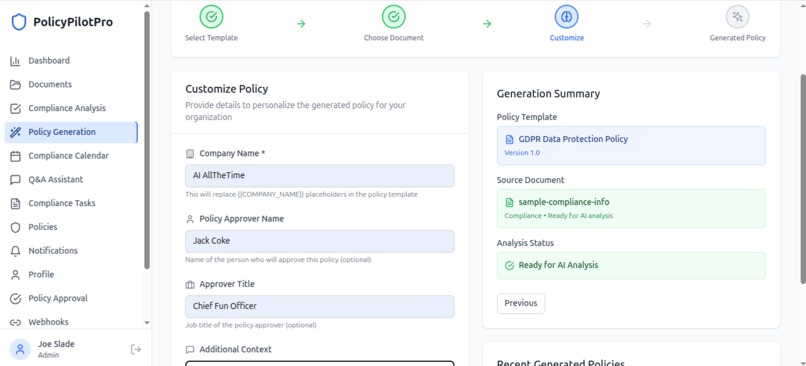Image resolution: width=806 pixels, height=366 pixels.
Task: Click the GDPR Data Protection Policy template card
Action: [x=631, y=145]
